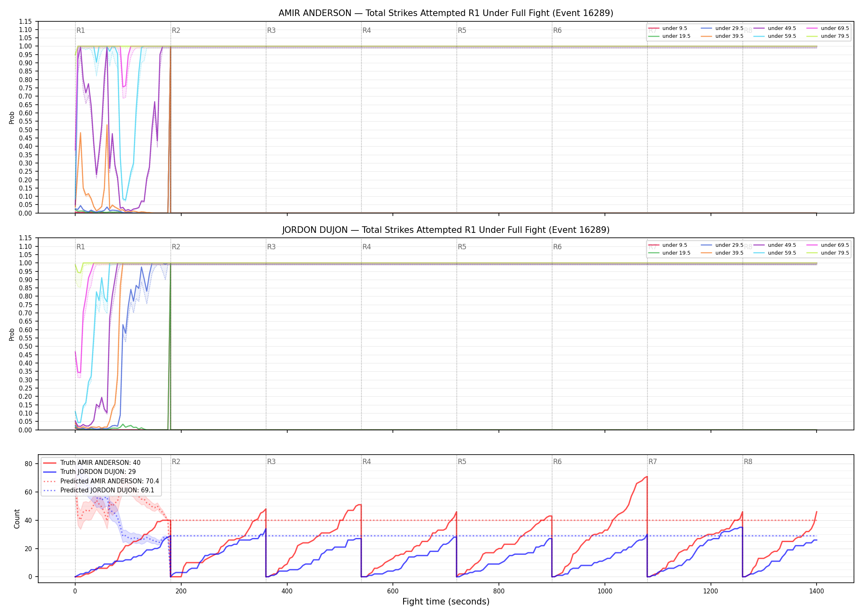Click the 600 tick on fight time axis
Viewport: 863px width, 616px height.
[x=393, y=591]
